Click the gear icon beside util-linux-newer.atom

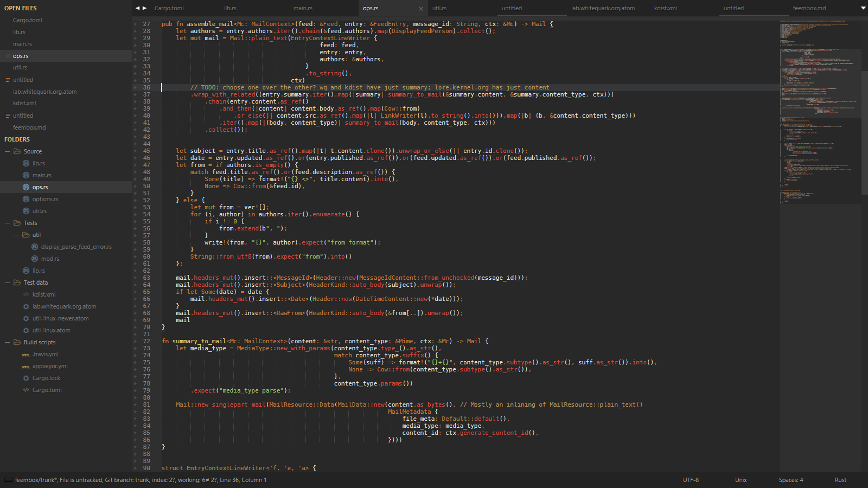26,318
